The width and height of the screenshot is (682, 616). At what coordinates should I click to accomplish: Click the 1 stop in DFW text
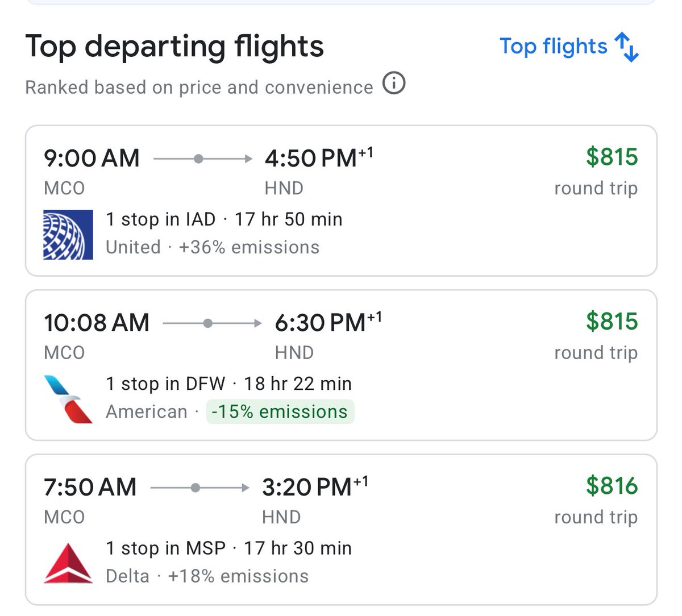[x=165, y=384]
